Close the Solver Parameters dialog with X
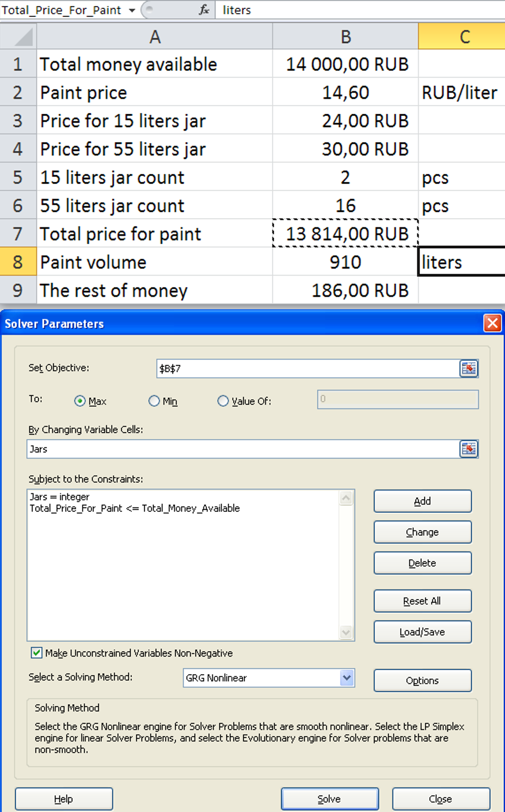Image resolution: width=505 pixels, height=812 pixels. pyautogui.click(x=492, y=323)
